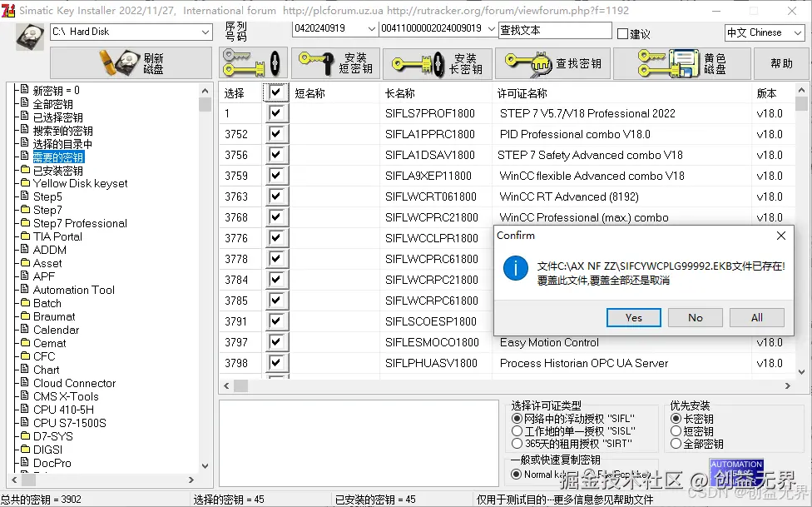Uncheck the checkbox for row 3798
812x507 pixels.
275,362
